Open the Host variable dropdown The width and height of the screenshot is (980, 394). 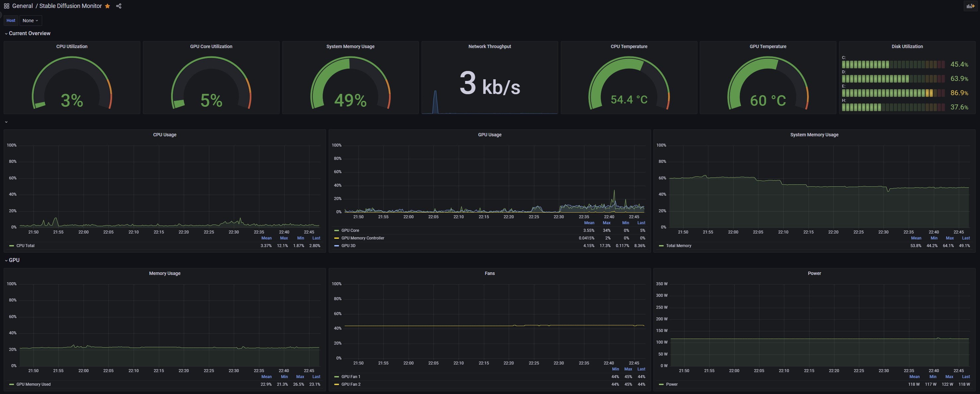tap(31, 21)
